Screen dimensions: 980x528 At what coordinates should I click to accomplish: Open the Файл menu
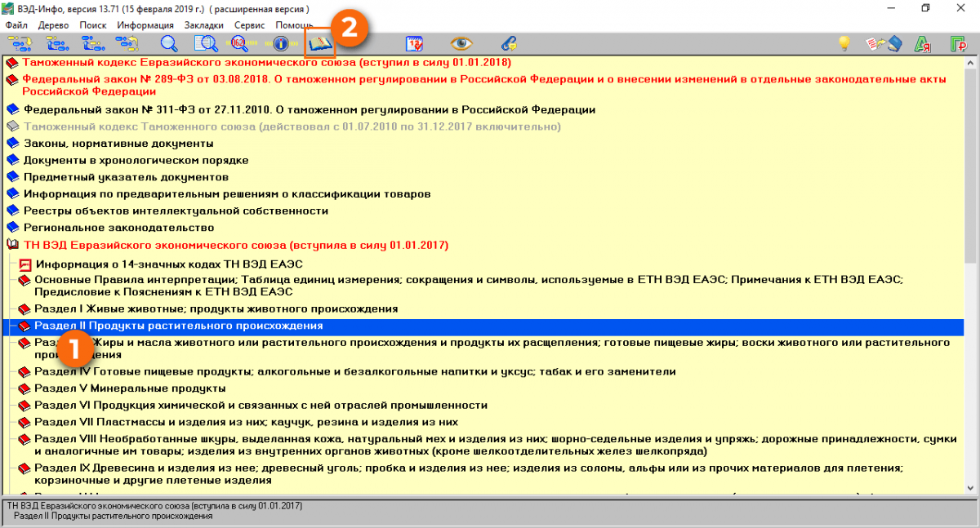point(16,25)
